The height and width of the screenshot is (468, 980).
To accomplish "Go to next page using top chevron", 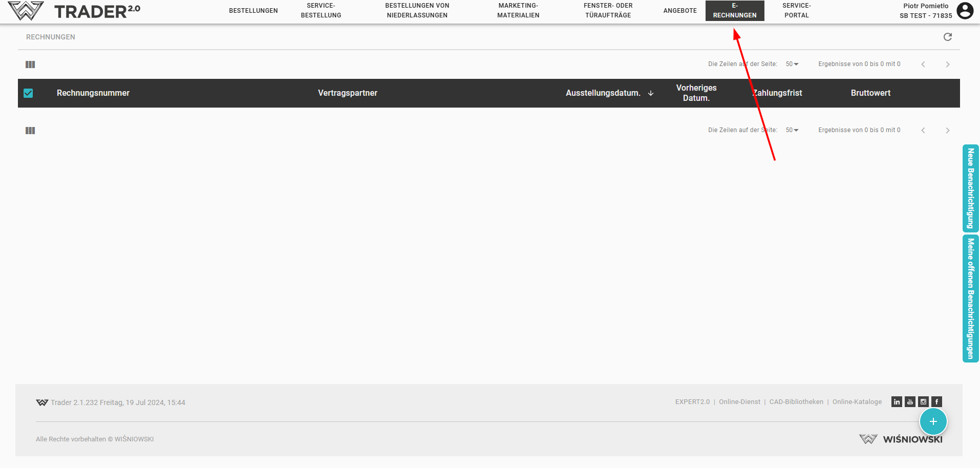I will tap(947, 65).
